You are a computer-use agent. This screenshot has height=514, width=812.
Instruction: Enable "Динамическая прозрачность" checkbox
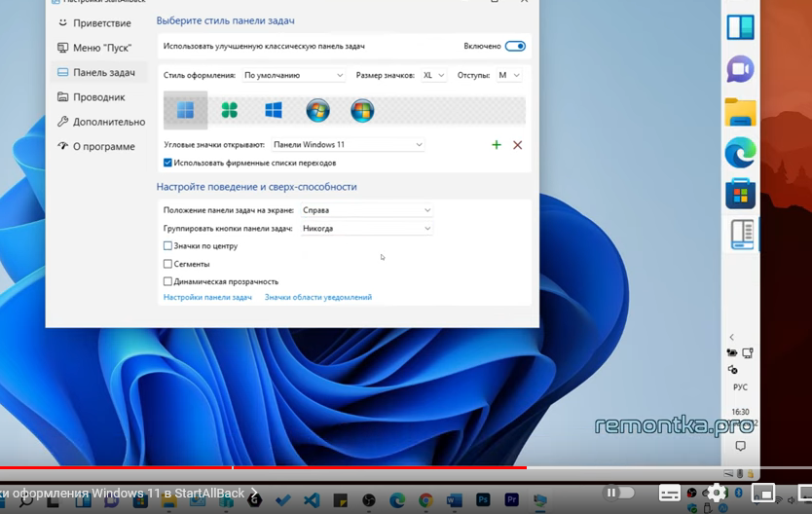click(168, 281)
